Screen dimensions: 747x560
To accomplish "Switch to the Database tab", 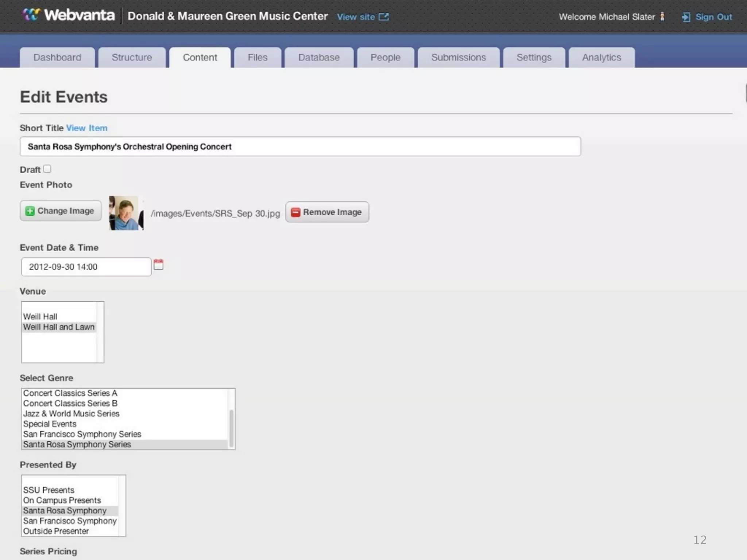I will tap(318, 58).
